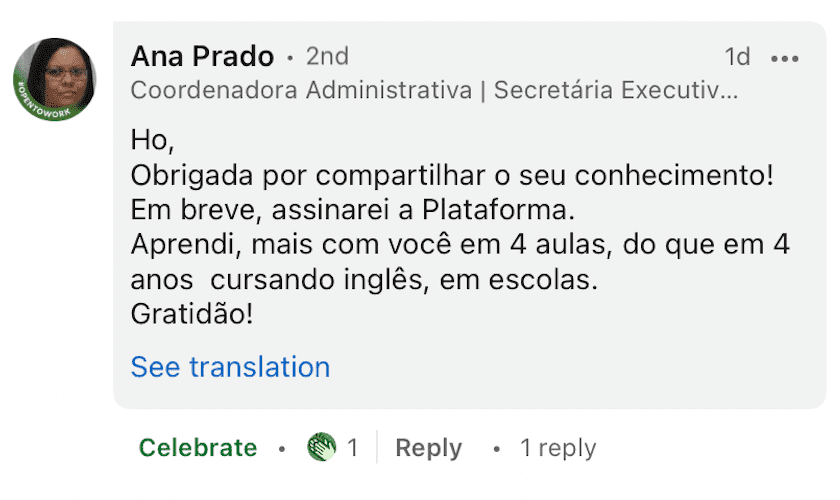
Task: Click the 1d comment timestamp
Action: coord(737,57)
